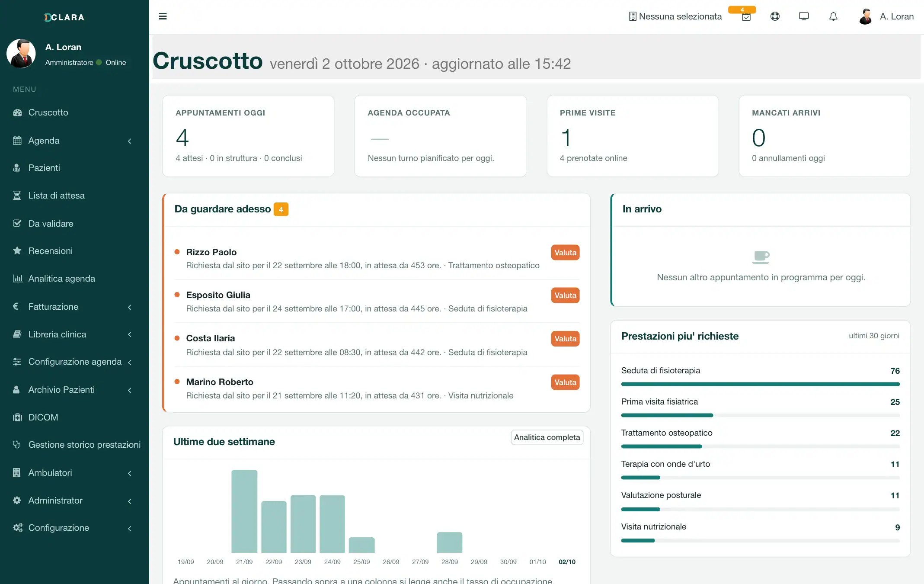Click the 24/09 chart bar
The width and height of the screenshot is (924, 584).
pyautogui.click(x=332, y=524)
